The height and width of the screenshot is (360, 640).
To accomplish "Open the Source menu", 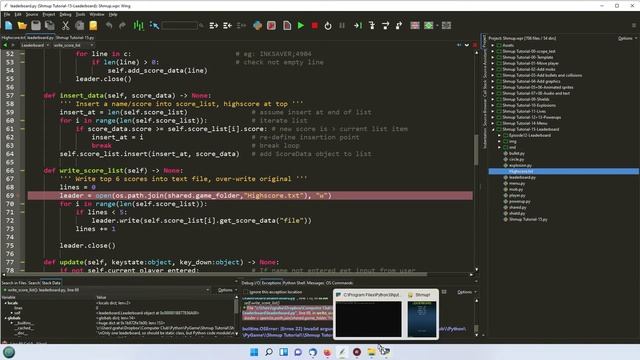I will pyautogui.click(x=32, y=14).
